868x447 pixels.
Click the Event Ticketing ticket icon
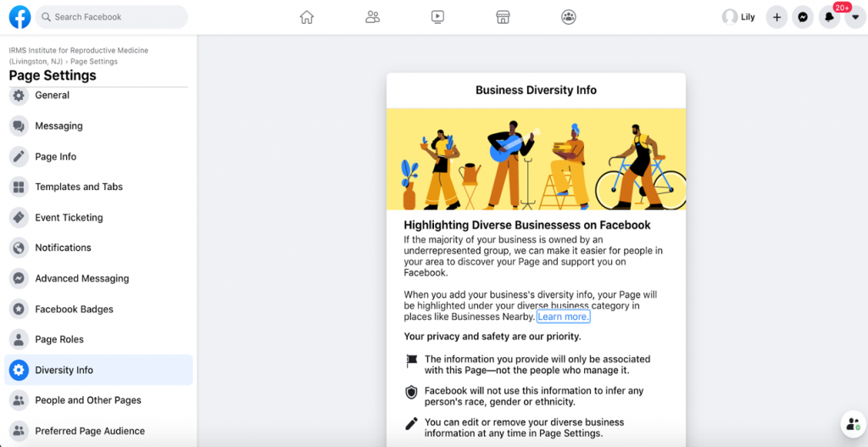pos(19,218)
